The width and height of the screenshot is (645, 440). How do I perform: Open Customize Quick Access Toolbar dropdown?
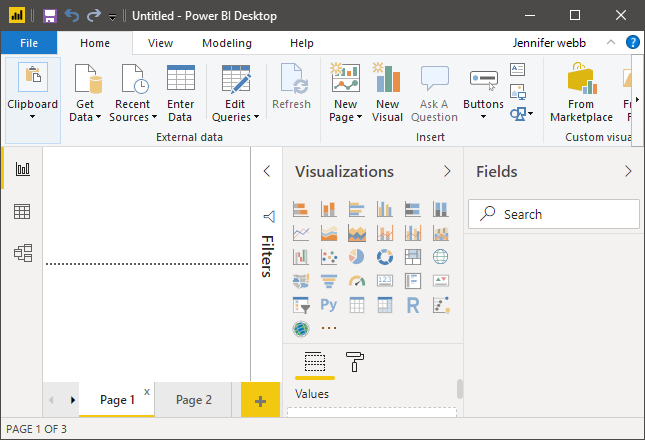112,17
